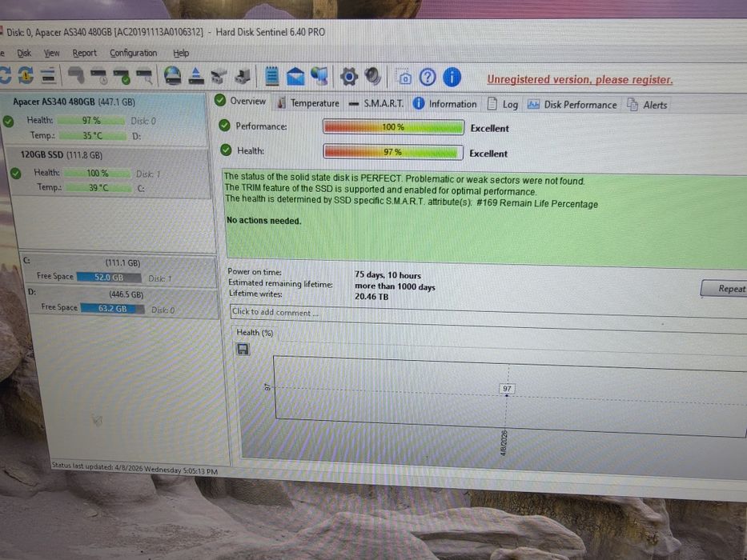Click the 97 data point on Health graph
Viewport: 747px width, 560px height.
(x=507, y=389)
